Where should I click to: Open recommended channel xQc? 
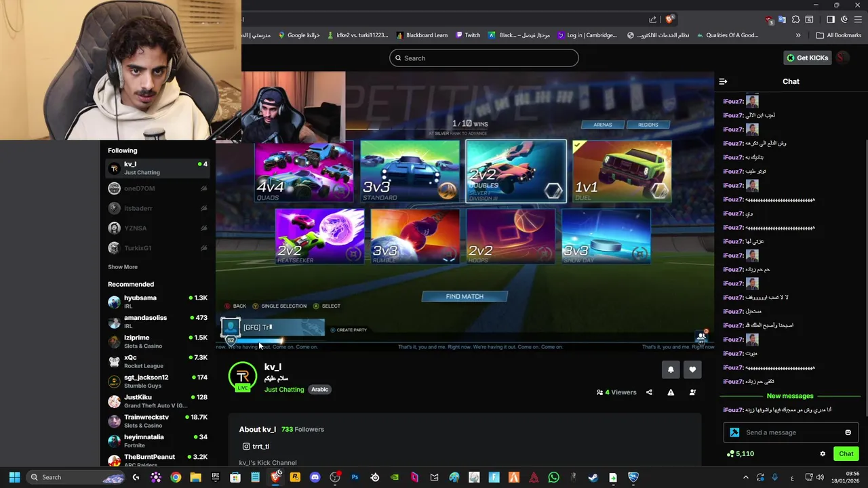157,361
